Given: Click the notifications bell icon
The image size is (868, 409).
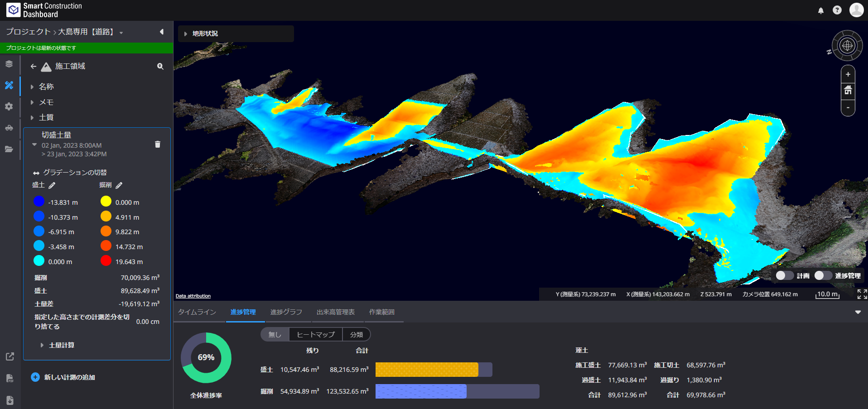Looking at the screenshot, I should pos(820,10).
